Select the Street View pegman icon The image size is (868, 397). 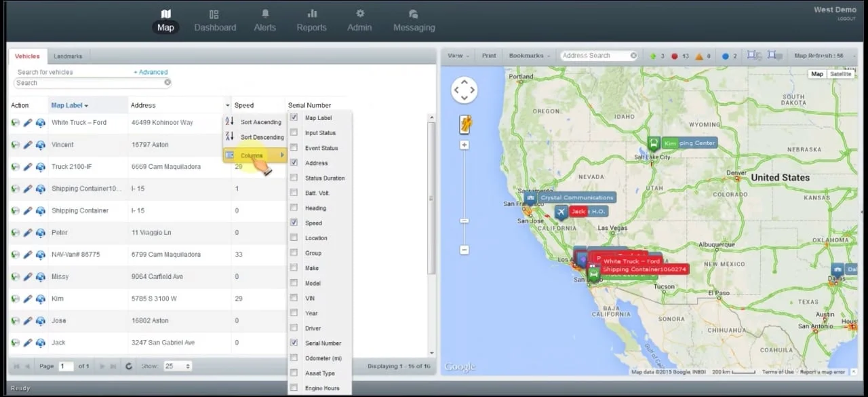coord(465,124)
